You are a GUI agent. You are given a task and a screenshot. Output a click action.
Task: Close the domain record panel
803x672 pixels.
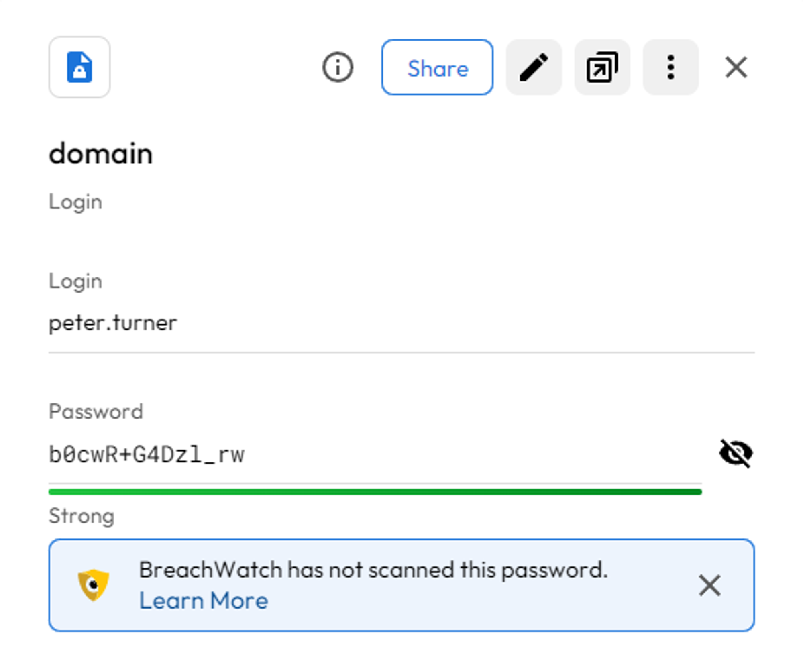click(736, 67)
